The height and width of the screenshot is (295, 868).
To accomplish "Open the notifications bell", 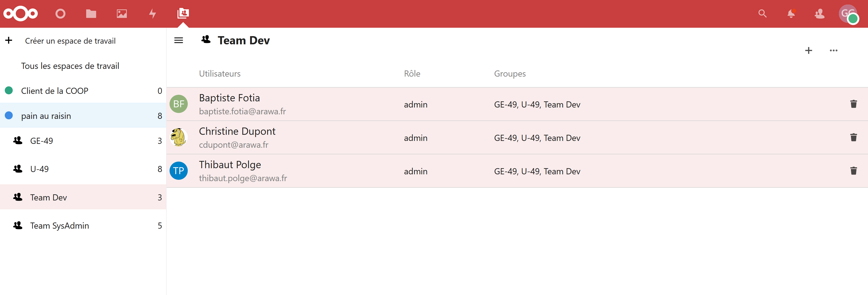I will click(791, 14).
